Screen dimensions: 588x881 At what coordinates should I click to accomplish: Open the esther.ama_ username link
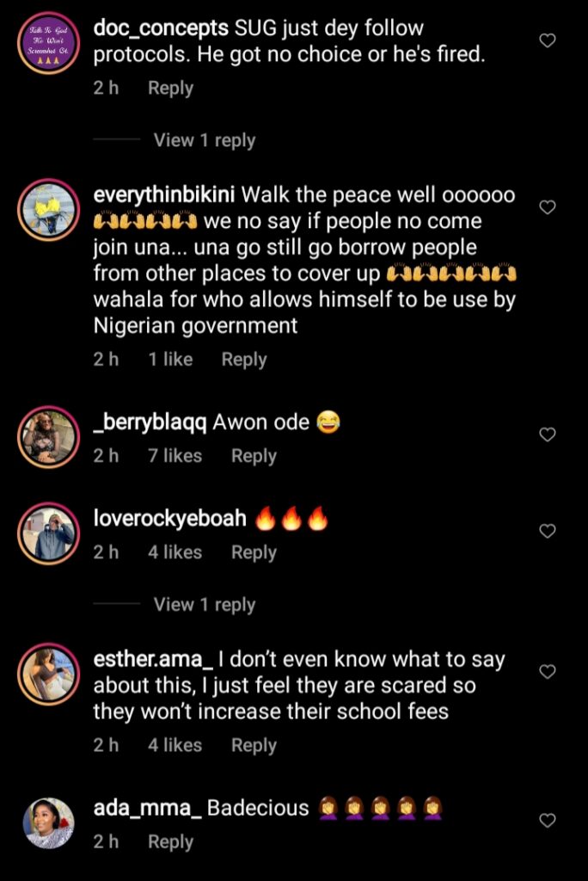pos(152,661)
